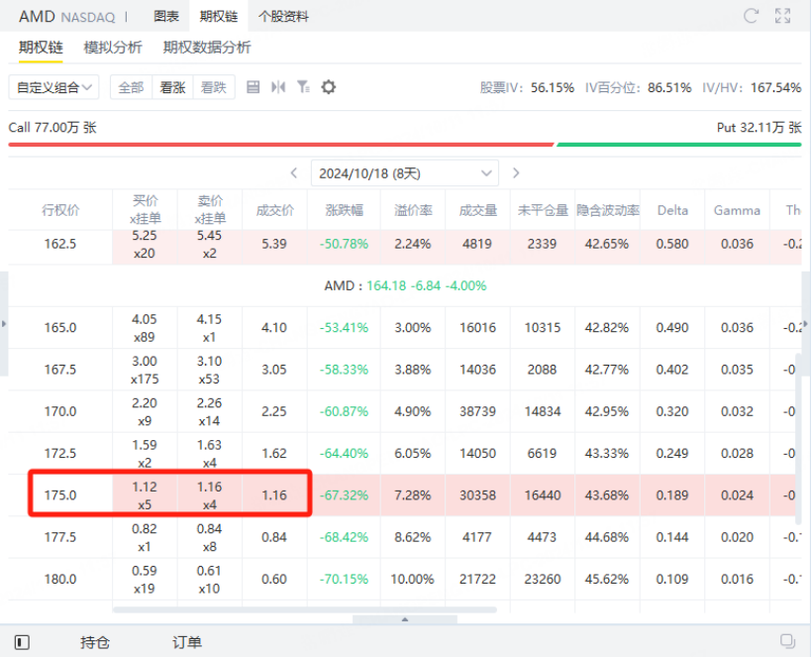
Task: Click the 买价x挂单 column header
Action: tap(145, 209)
